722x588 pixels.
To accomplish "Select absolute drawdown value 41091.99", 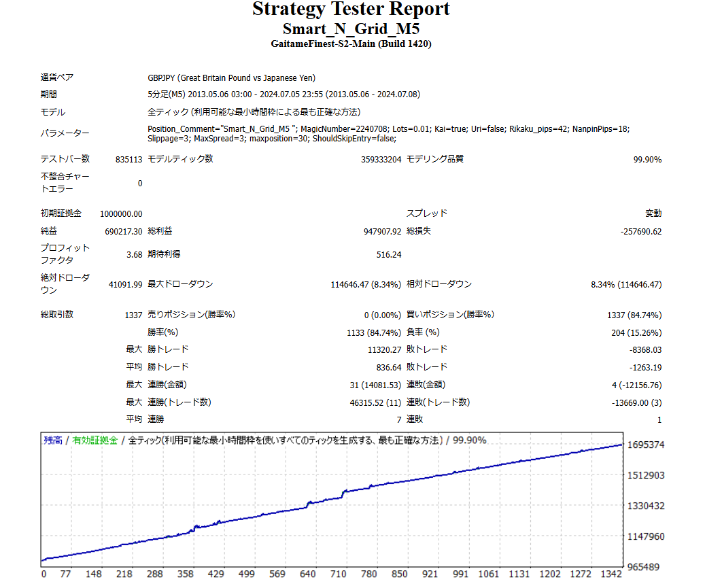I will click(x=125, y=285).
